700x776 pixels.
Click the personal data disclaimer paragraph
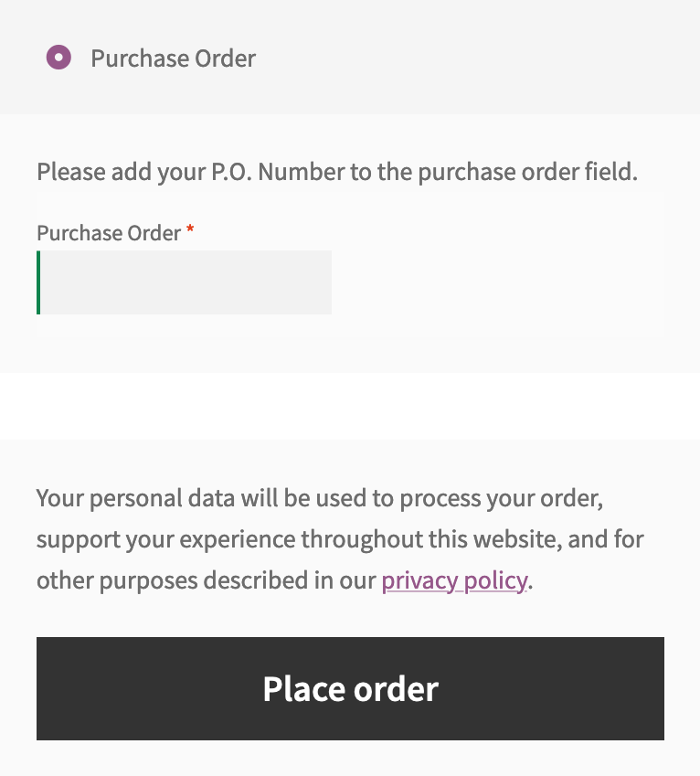pos(340,538)
